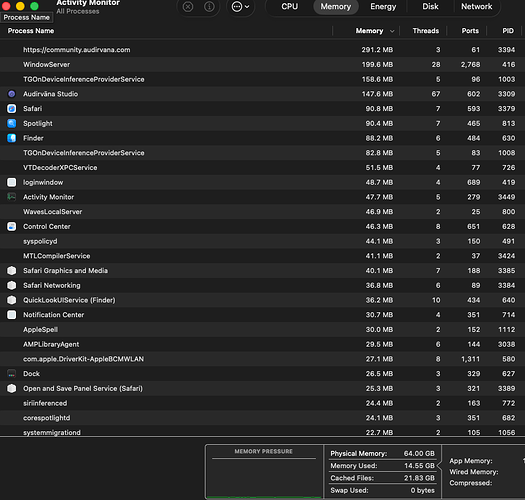Image resolution: width=525 pixels, height=500 pixels.
Task: Click the PID 3379 cell
Action: tap(506, 109)
